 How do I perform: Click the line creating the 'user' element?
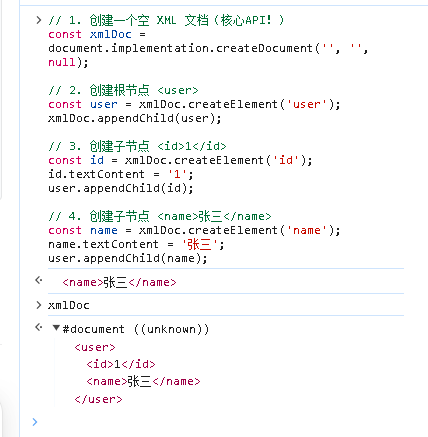(194, 104)
